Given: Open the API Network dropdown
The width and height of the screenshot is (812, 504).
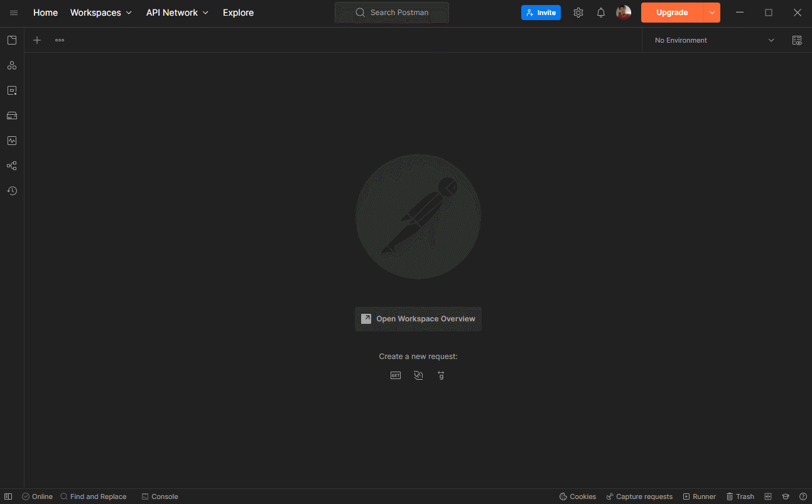Looking at the screenshot, I should pos(177,12).
